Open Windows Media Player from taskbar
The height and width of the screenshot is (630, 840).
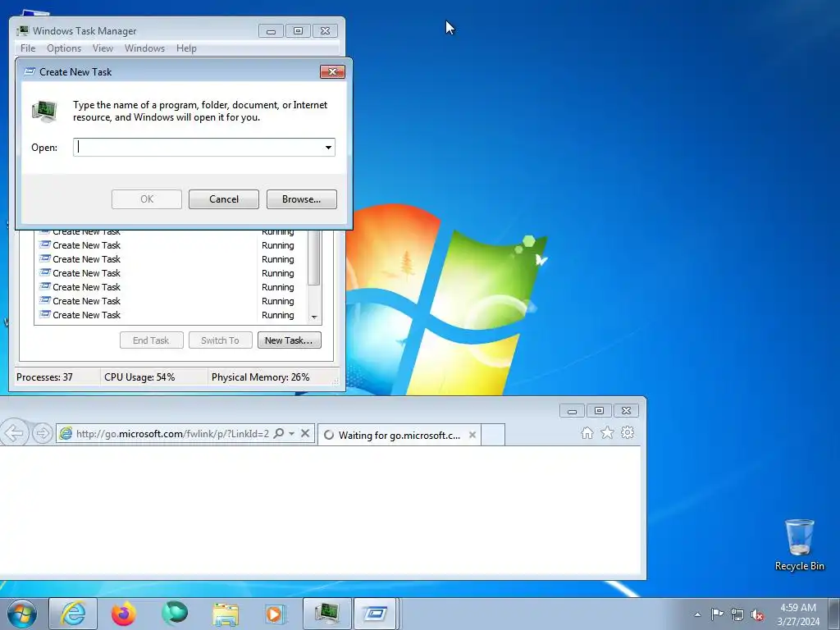pyautogui.click(x=276, y=614)
